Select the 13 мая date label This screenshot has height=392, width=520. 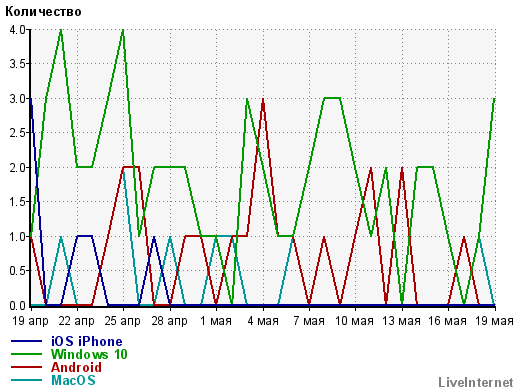(x=401, y=321)
